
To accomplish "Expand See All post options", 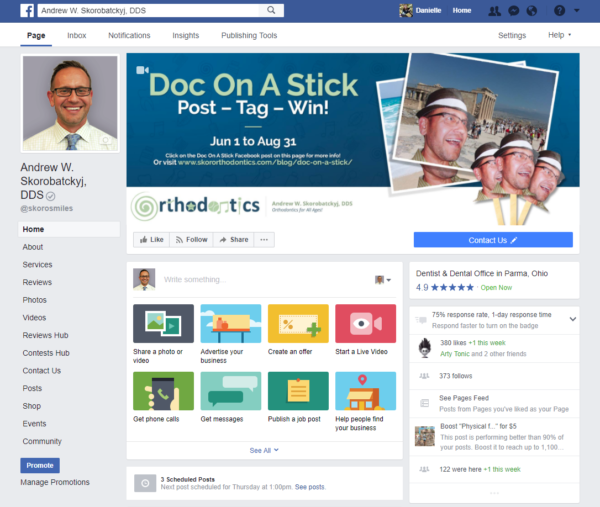I will pos(264,450).
